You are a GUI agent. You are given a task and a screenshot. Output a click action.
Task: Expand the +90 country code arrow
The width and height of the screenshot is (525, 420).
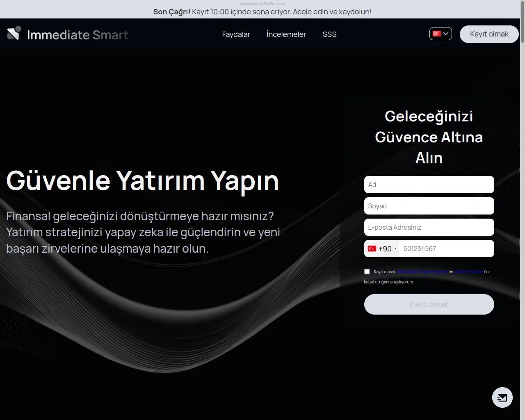395,249
